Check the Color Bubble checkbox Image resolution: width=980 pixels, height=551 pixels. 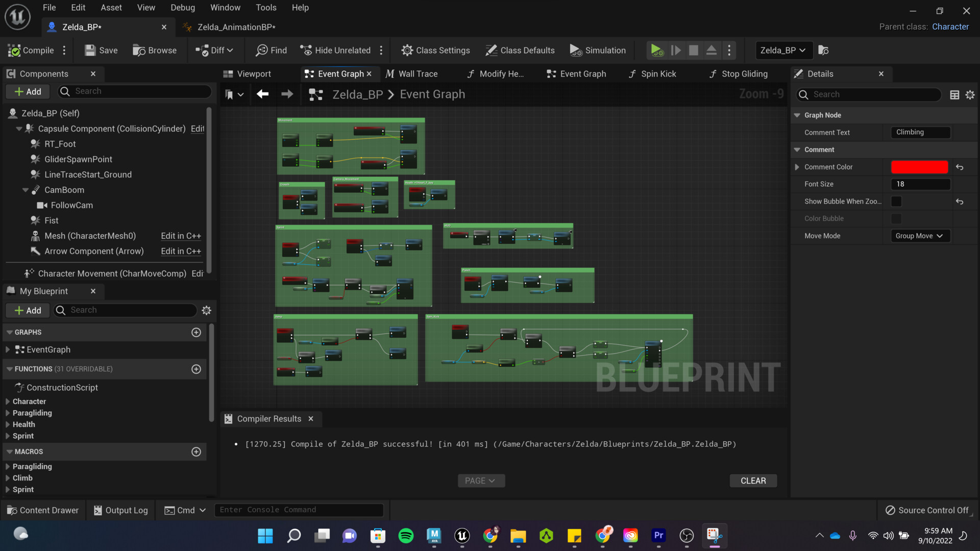click(x=896, y=218)
